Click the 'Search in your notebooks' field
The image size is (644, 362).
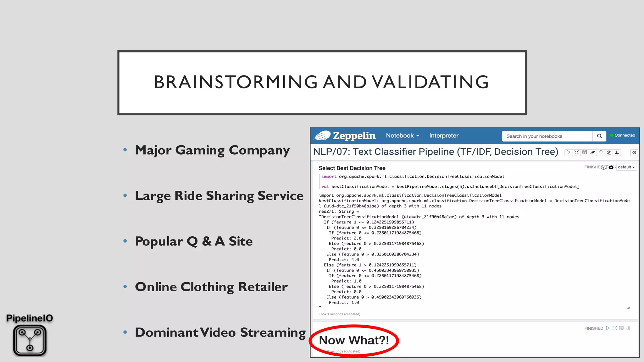pyautogui.click(x=547, y=136)
